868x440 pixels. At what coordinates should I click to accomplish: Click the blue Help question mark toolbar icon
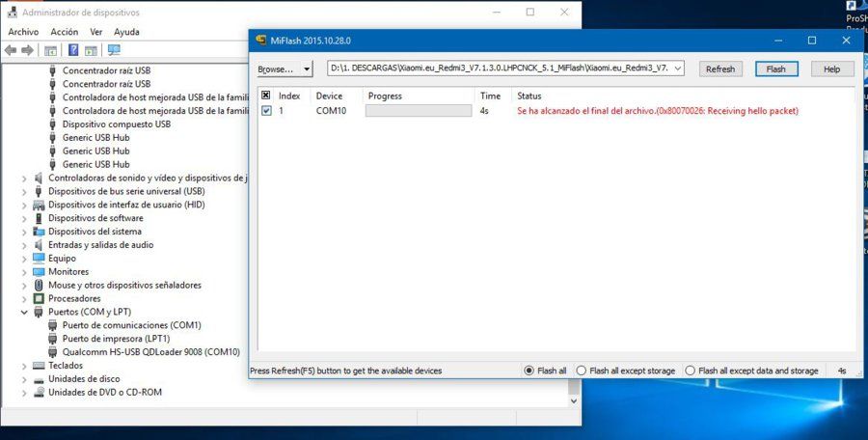tap(73, 50)
